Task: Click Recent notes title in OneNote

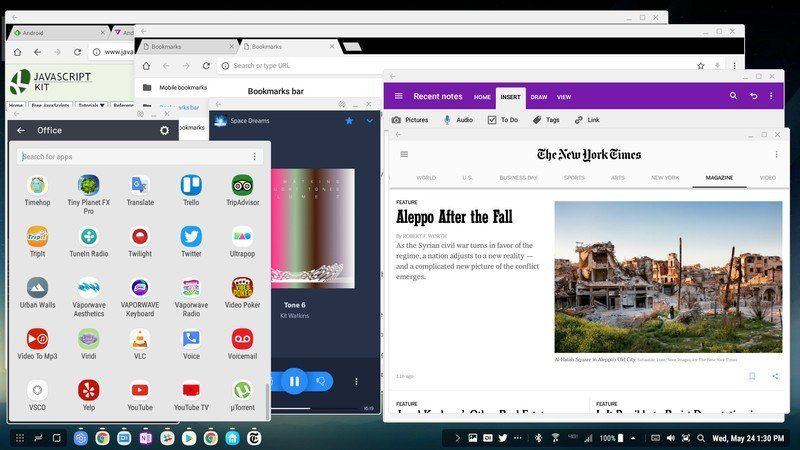Action: pyautogui.click(x=438, y=96)
